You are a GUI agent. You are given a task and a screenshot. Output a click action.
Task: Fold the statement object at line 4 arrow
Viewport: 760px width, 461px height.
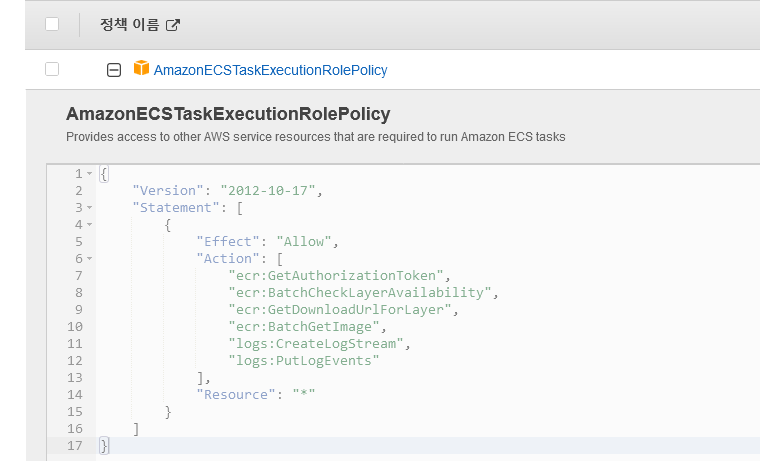[90, 224]
